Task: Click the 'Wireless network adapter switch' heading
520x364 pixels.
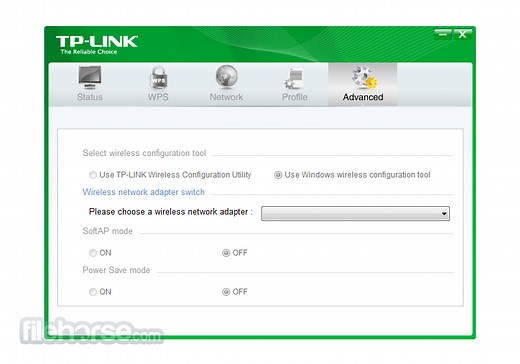Action: tap(144, 192)
